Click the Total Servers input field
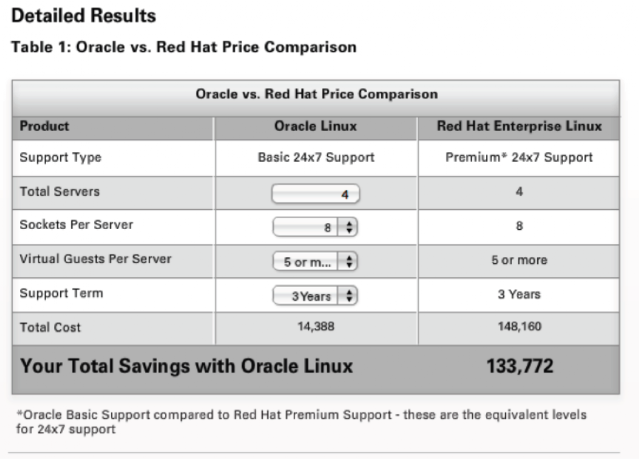The width and height of the screenshot is (640, 459). tap(316, 193)
